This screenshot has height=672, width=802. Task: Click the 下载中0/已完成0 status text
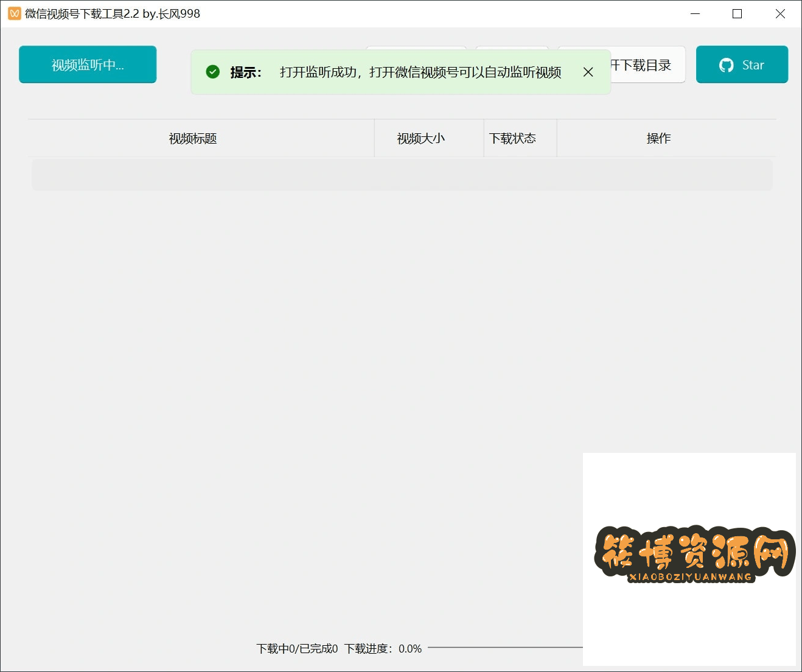pos(297,649)
